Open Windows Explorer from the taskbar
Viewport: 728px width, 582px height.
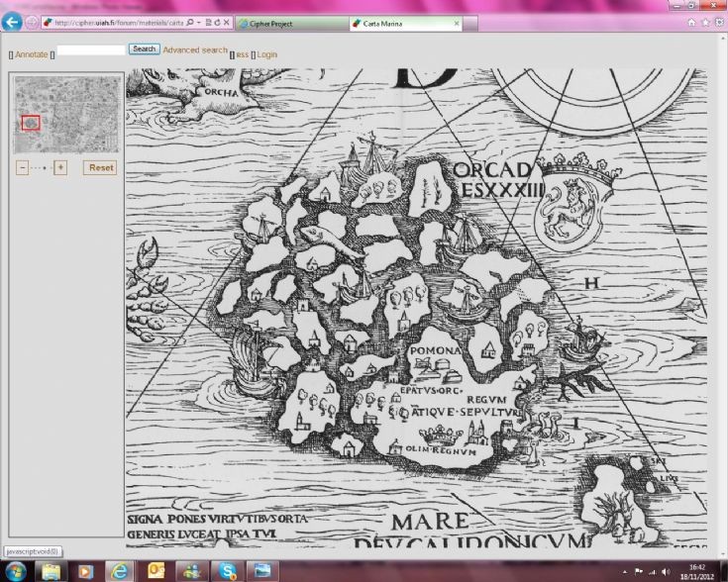coord(52,571)
